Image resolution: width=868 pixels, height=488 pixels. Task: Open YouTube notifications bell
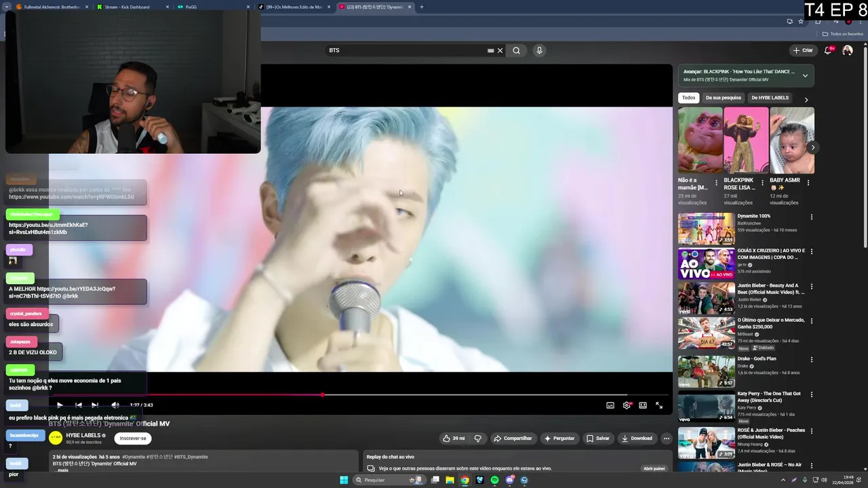point(828,50)
